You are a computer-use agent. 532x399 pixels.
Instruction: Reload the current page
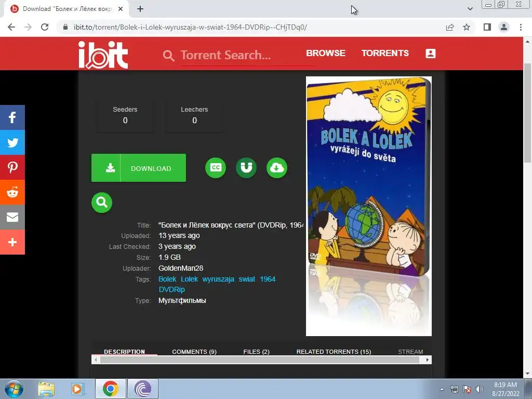(45, 27)
